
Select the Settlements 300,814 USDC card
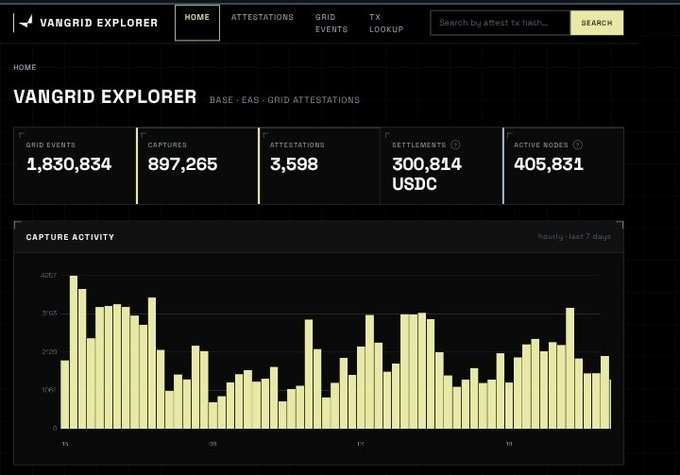coord(441,166)
